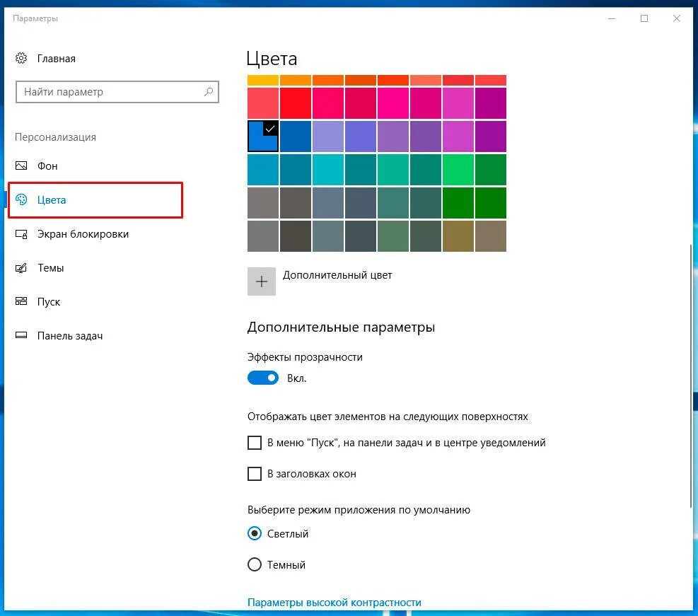This screenshot has width=698, height=616.
Task: Click the vertical scrollbar on the right
Action: (x=691, y=376)
